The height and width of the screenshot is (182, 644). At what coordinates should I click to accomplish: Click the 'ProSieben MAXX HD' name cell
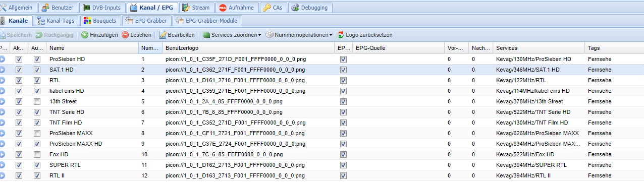point(76,144)
